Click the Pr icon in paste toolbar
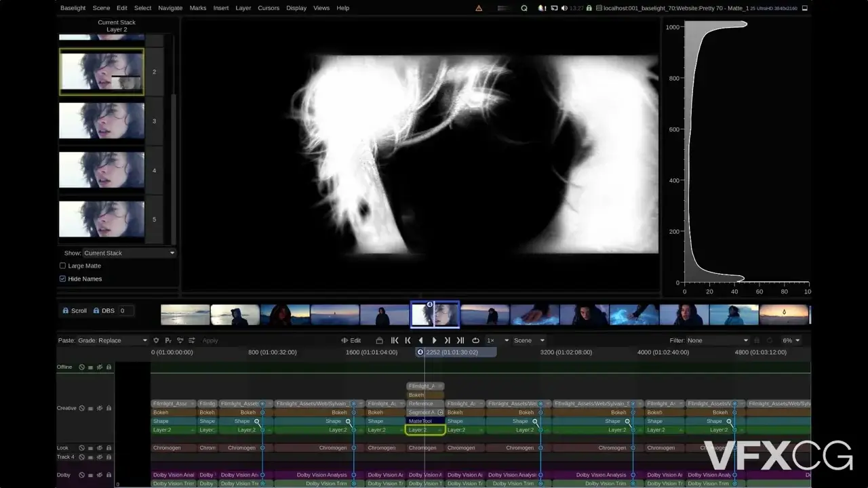This screenshot has width=868, height=488. 167,340
